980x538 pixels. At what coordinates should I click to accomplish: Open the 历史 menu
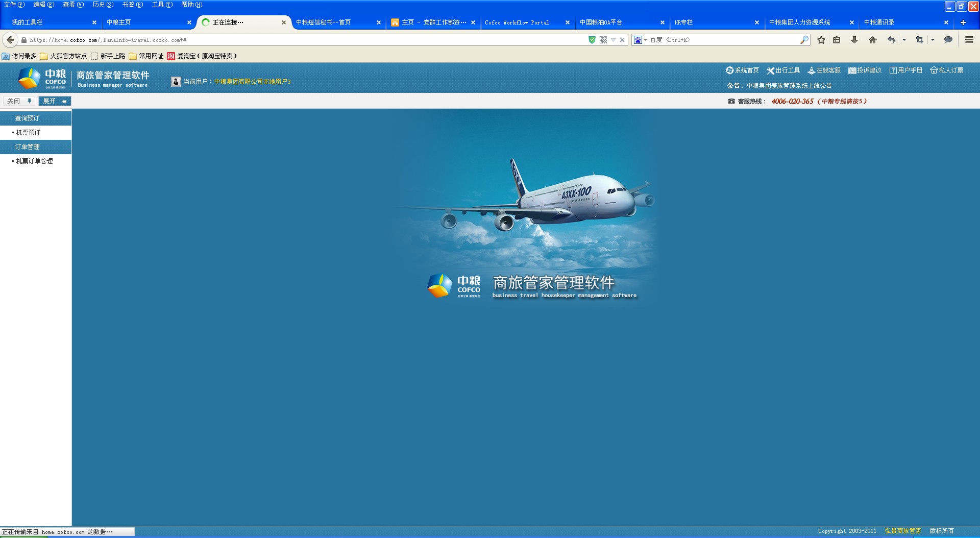click(103, 5)
